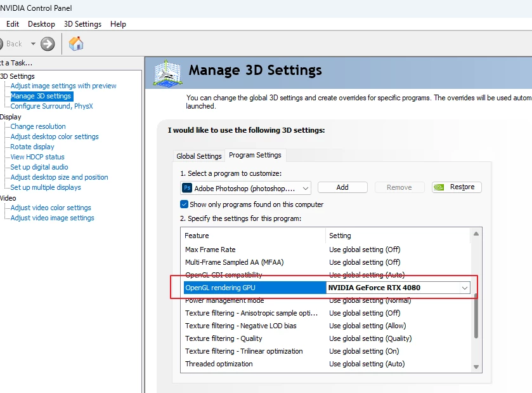532x393 pixels.
Task: Click Use global setting (Allow) value
Action: [367, 326]
